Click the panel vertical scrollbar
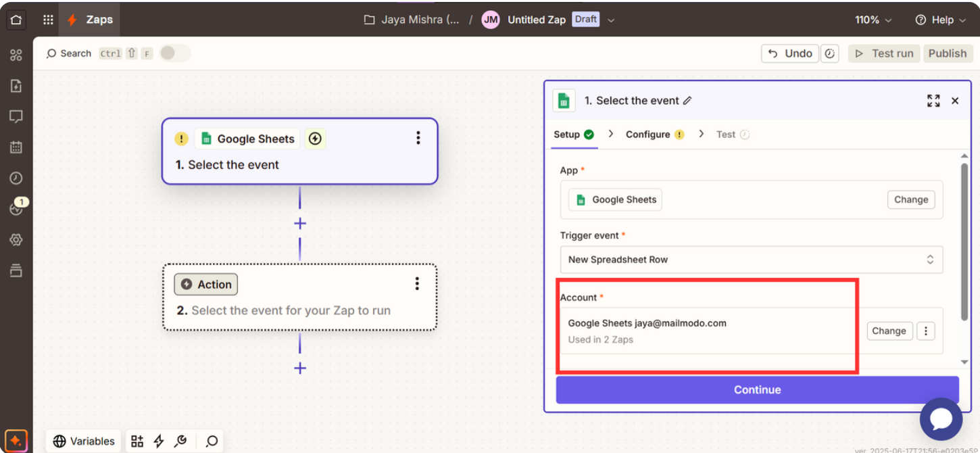The image size is (980, 453). (964, 241)
